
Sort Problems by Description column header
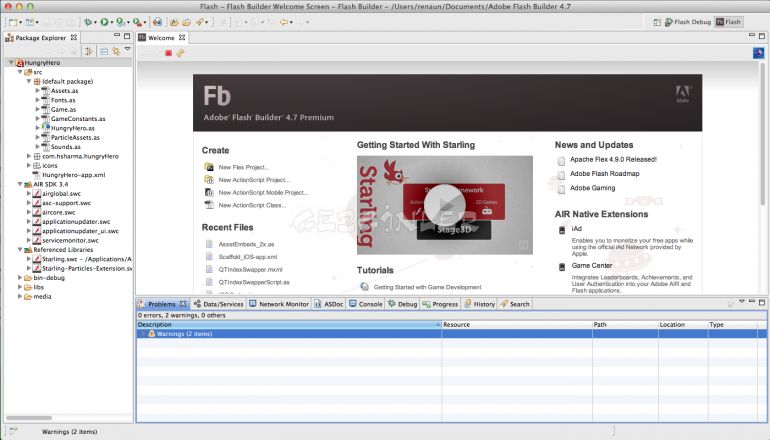[289, 325]
